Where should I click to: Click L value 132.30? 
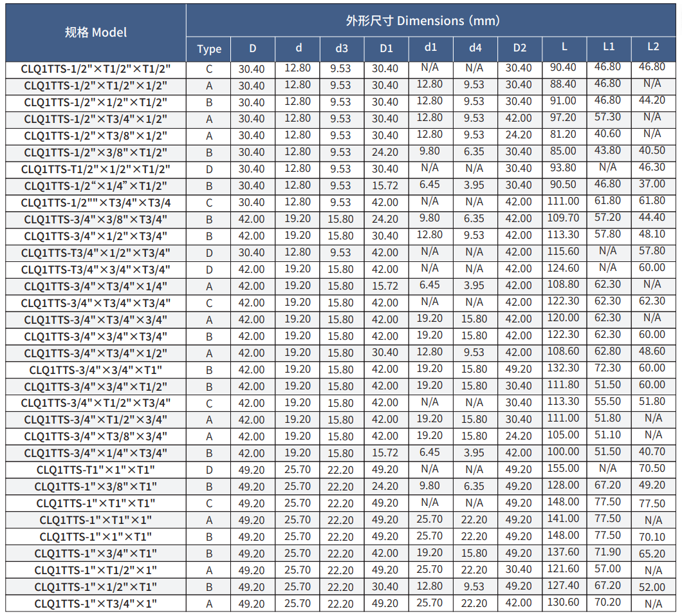point(563,368)
